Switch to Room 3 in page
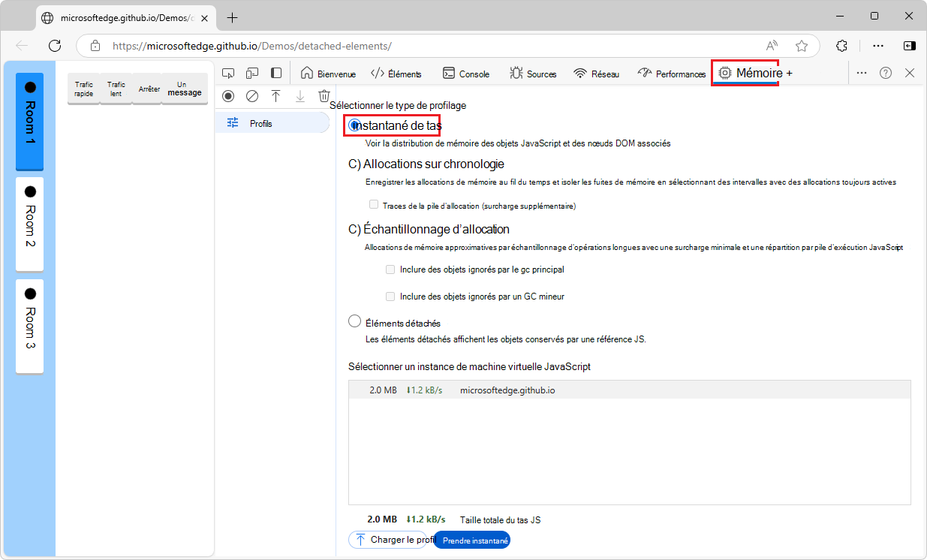 tap(30, 327)
